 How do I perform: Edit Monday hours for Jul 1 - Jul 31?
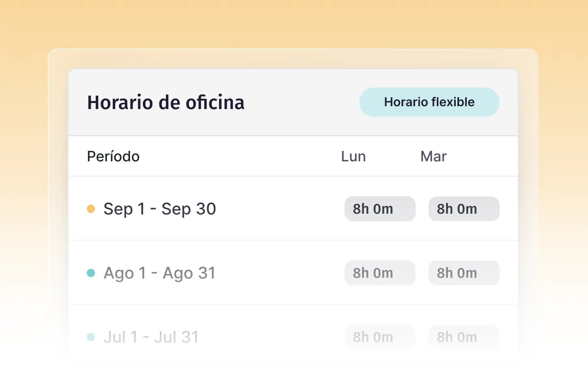pyautogui.click(x=380, y=337)
